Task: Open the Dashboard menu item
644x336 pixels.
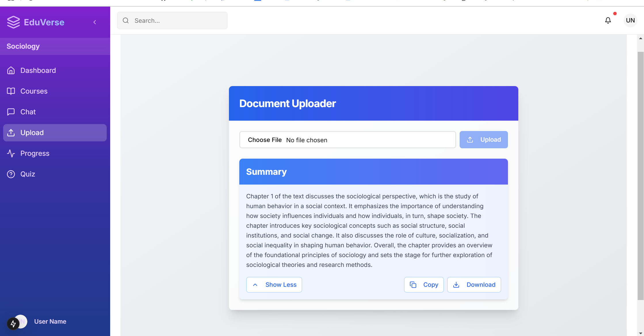Action: 38,71
